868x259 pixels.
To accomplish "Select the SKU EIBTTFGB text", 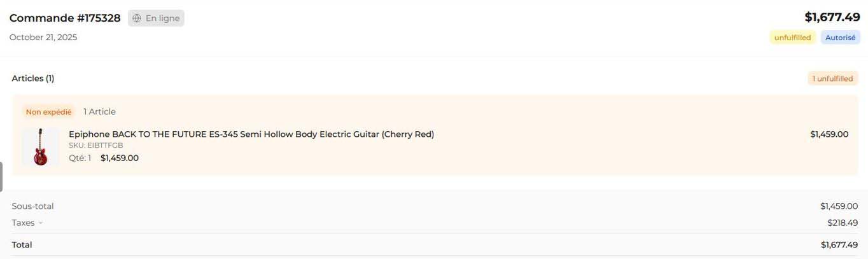I will [x=95, y=146].
